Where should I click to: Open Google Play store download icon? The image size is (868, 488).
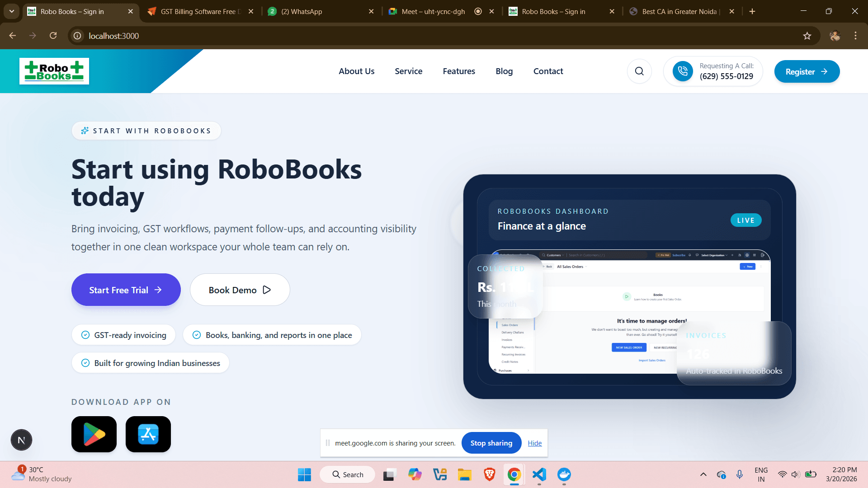pyautogui.click(x=94, y=434)
